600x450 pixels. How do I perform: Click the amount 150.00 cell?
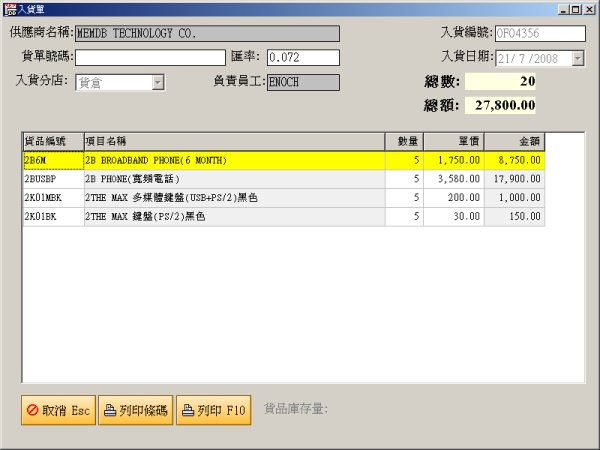click(515, 217)
